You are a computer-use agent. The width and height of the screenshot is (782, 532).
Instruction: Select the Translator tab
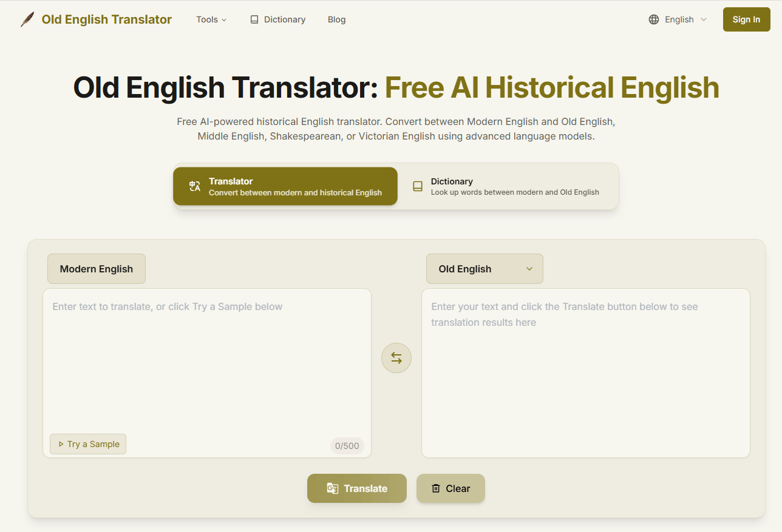click(x=285, y=186)
